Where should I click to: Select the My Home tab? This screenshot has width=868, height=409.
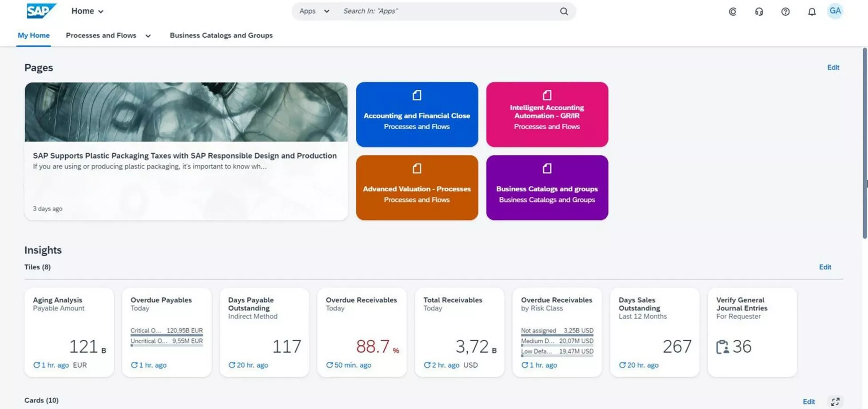point(33,36)
